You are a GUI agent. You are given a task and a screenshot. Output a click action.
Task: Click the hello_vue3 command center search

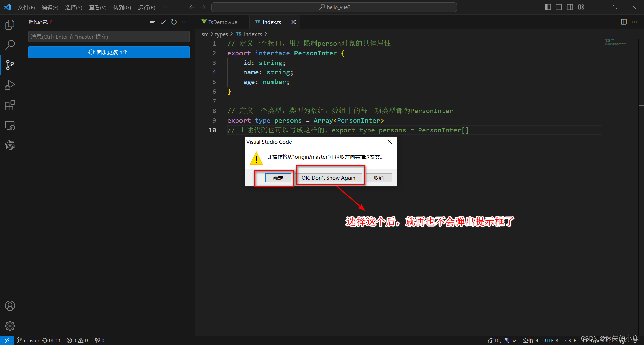[x=334, y=7]
